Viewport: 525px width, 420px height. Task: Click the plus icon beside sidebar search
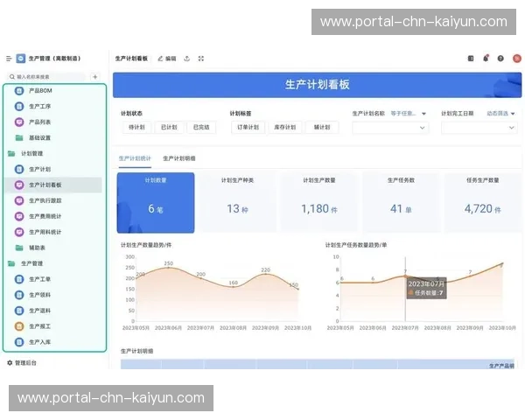pos(95,77)
